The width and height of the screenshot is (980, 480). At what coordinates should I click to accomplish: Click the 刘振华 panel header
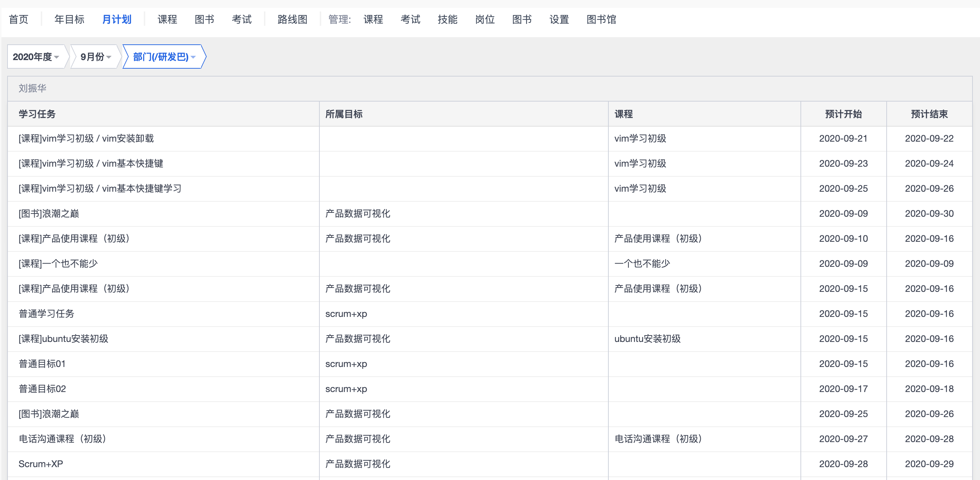coord(490,89)
